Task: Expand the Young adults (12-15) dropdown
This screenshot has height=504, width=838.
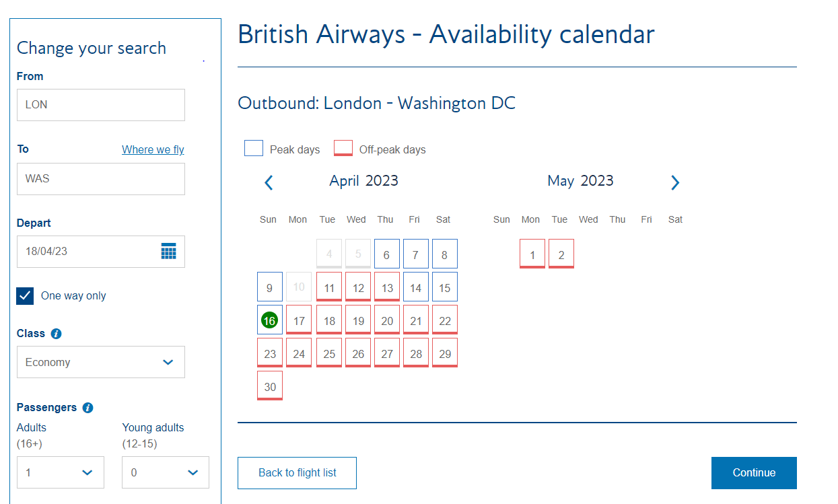Action: [x=166, y=472]
